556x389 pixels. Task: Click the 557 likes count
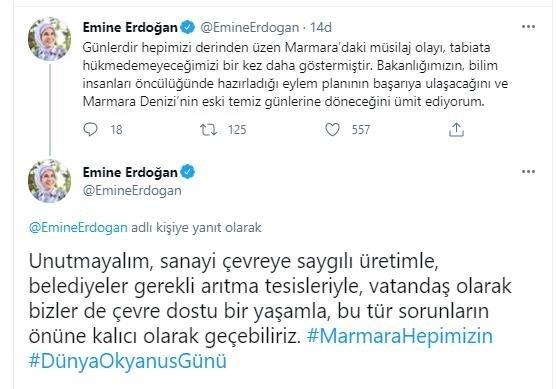361,130
